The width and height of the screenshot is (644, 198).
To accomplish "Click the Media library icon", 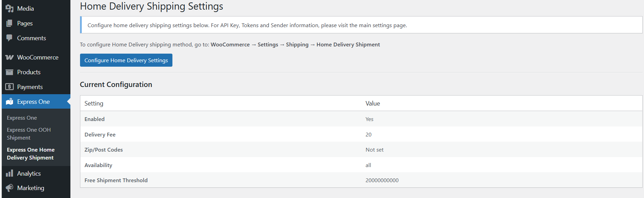I will click(10, 8).
